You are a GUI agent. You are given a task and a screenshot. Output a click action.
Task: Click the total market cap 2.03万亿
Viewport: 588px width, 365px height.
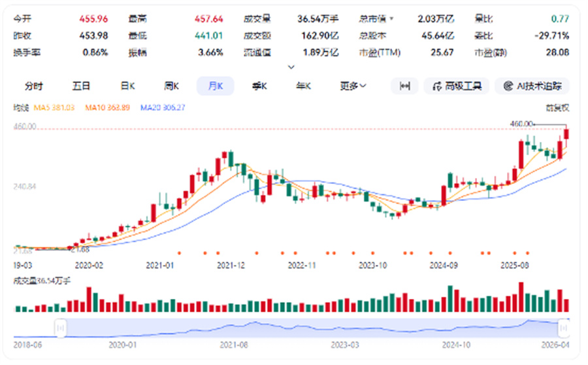click(436, 18)
